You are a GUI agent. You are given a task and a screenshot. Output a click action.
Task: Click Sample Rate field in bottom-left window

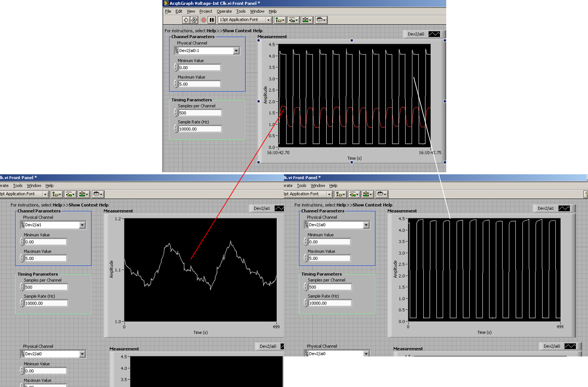46,304
